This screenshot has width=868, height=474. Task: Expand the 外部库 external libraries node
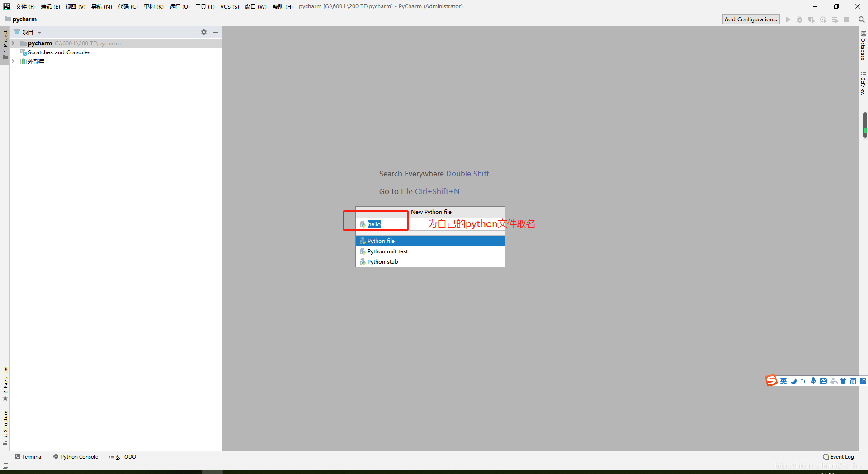pos(13,62)
